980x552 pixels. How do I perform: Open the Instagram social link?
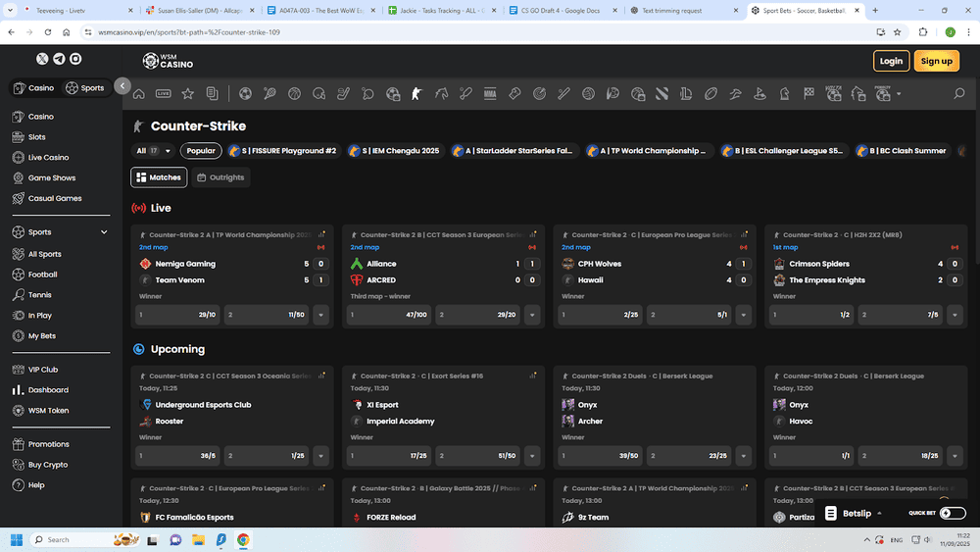[75, 59]
